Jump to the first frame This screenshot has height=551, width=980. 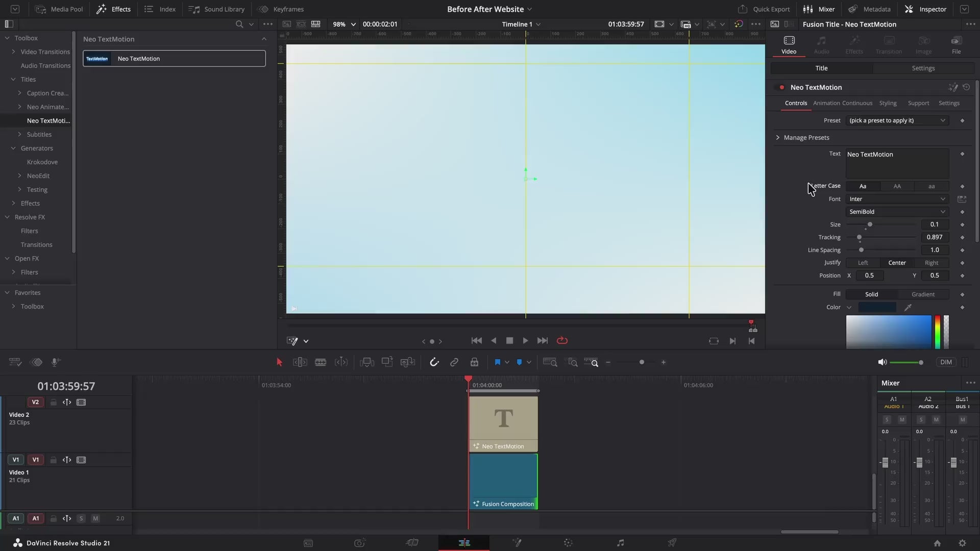click(x=477, y=341)
